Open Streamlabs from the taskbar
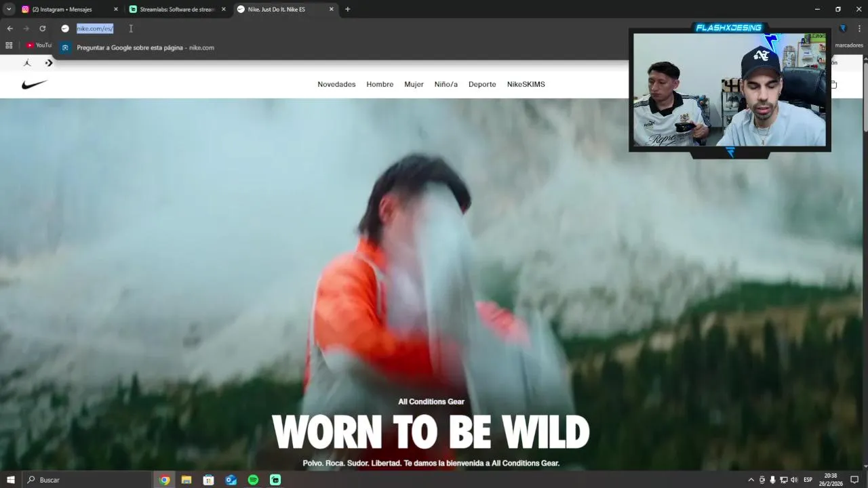The height and width of the screenshot is (488, 868). (275, 480)
